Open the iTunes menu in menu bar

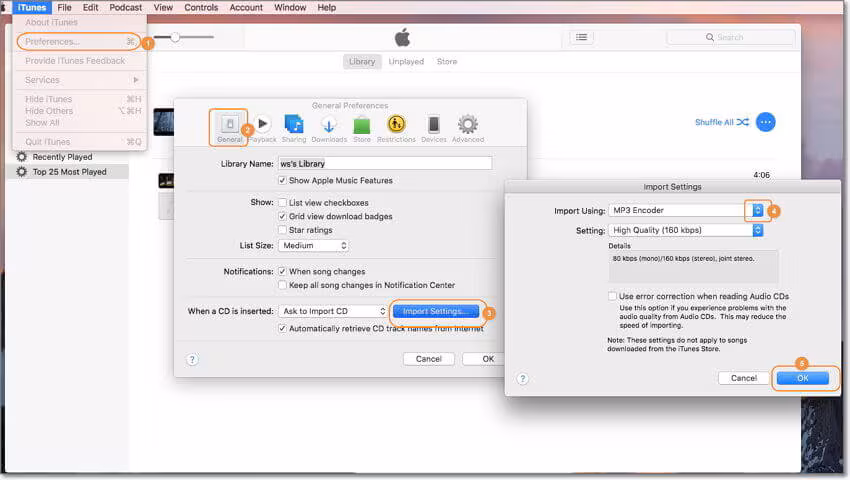tap(32, 8)
